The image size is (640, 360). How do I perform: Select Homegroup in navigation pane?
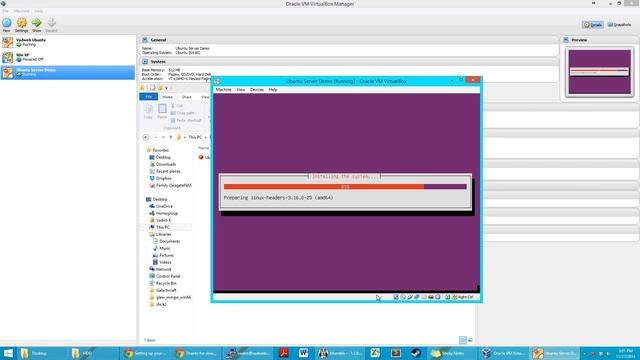click(163, 213)
